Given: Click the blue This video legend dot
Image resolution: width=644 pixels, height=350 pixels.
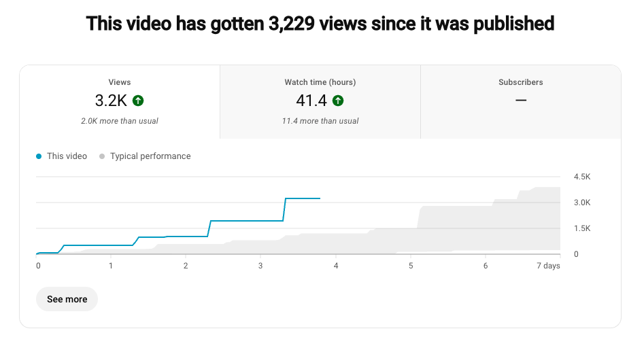Looking at the screenshot, I should 39,156.
